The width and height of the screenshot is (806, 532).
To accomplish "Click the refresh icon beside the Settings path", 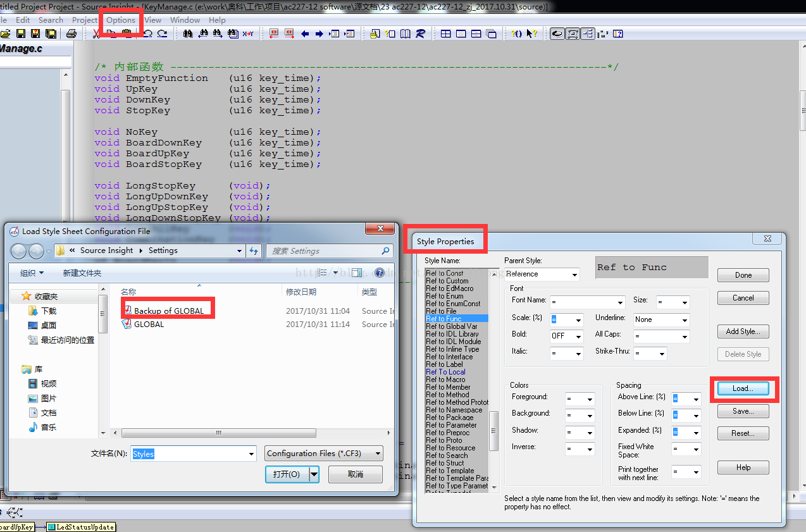I will tap(254, 251).
